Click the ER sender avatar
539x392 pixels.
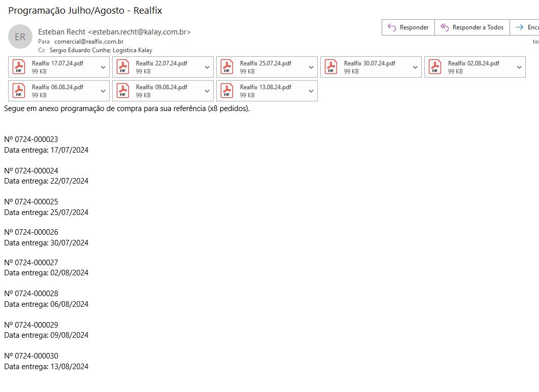tap(20, 37)
